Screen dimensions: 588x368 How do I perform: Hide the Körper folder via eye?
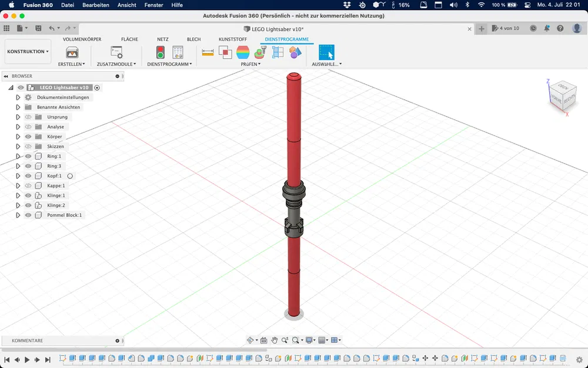point(28,137)
